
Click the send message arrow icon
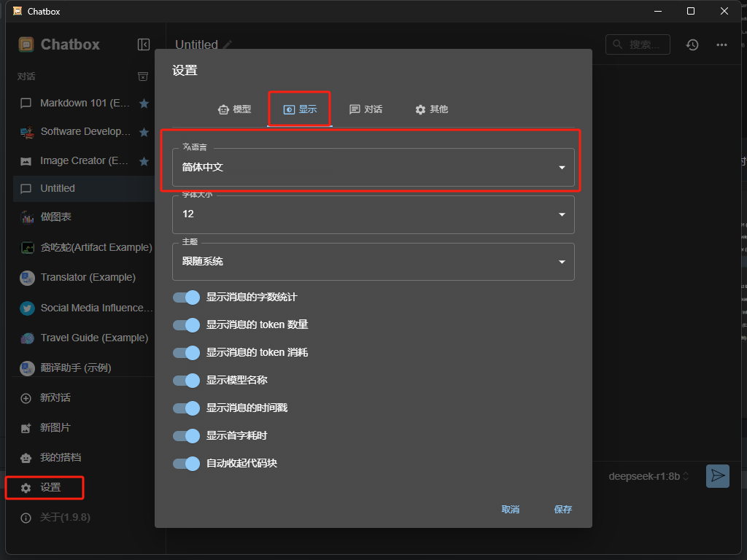(718, 475)
